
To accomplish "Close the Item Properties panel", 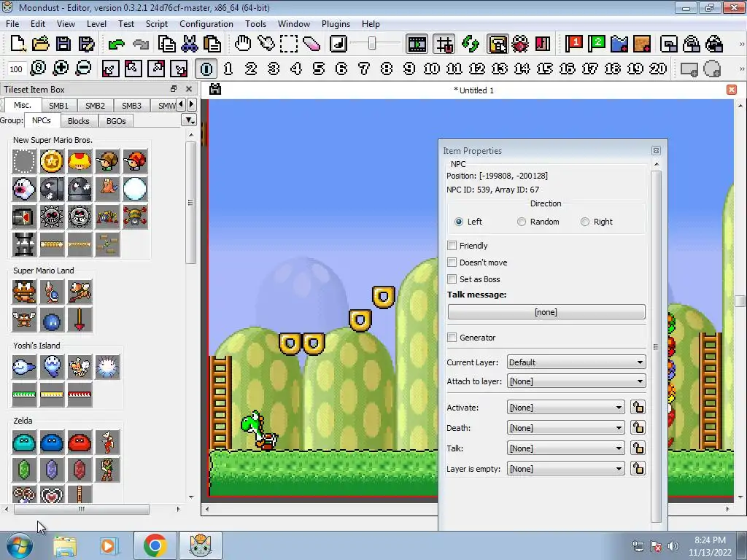I will 656,150.
